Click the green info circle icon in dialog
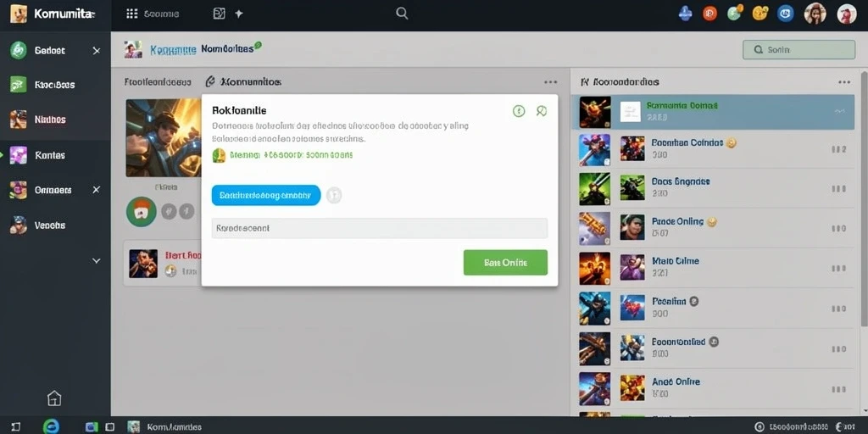Screen dimensions: 868x434 [x=519, y=111]
